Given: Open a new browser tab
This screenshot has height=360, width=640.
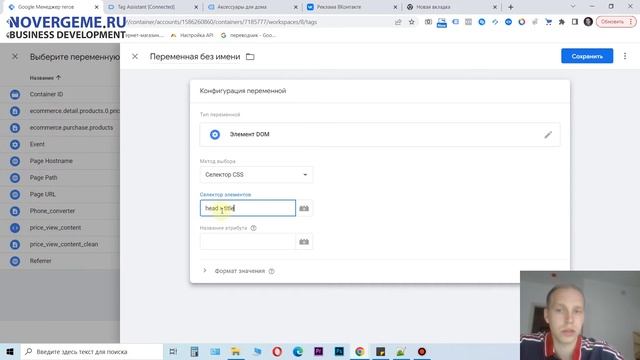Looking at the screenshot, I should click(511, 7).
